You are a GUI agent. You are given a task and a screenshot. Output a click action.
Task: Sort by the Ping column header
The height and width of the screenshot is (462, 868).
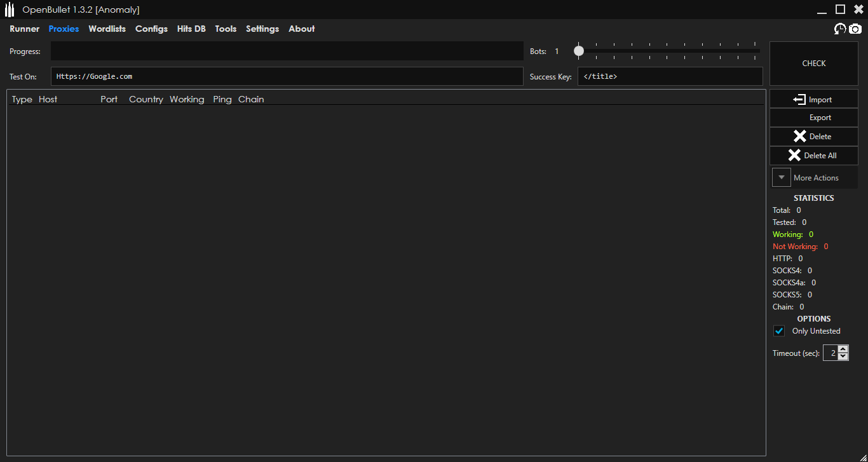coord(222,99)
